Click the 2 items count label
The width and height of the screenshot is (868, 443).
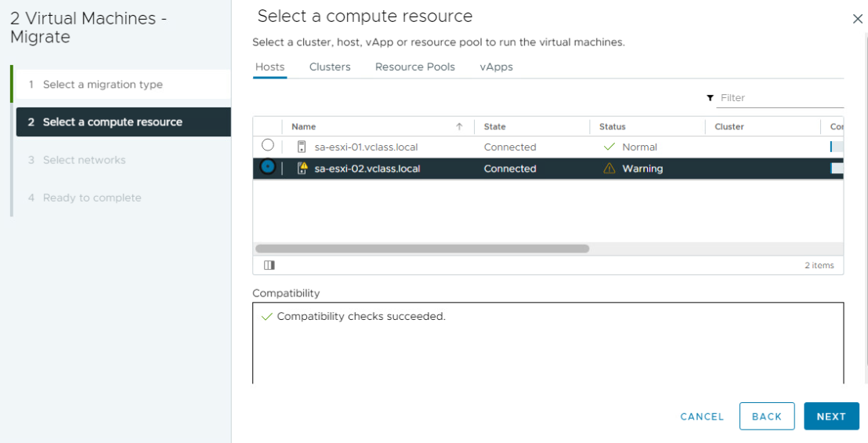tap(819, 265)
